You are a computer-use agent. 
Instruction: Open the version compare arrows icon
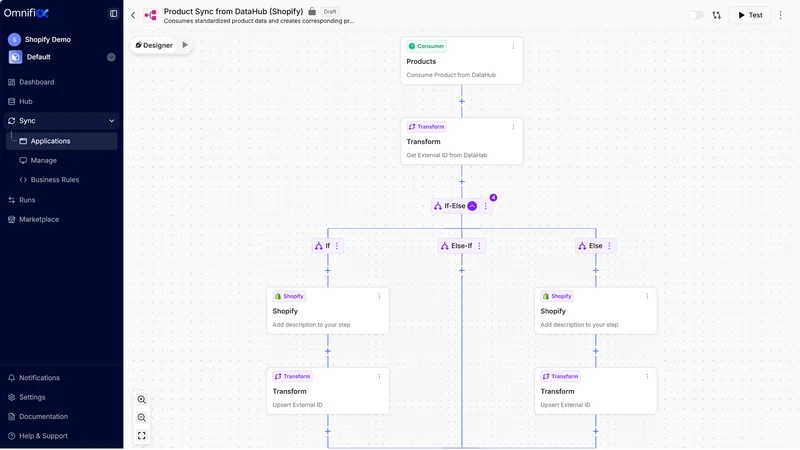click(717, 15)
